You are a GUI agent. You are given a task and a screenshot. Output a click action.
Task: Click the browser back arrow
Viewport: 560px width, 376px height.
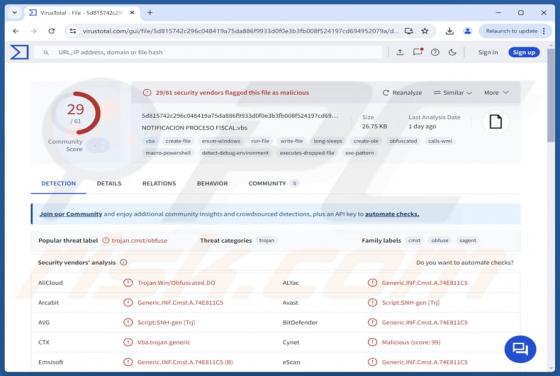click(x=16, y=31)
